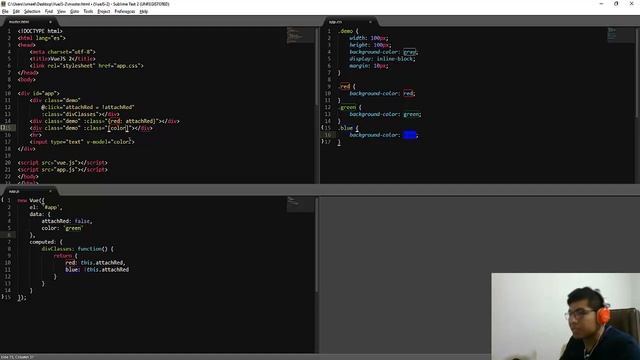Click the blue: !this.attachRed line
The image size is (640, 360).
(x=97, y=270)
